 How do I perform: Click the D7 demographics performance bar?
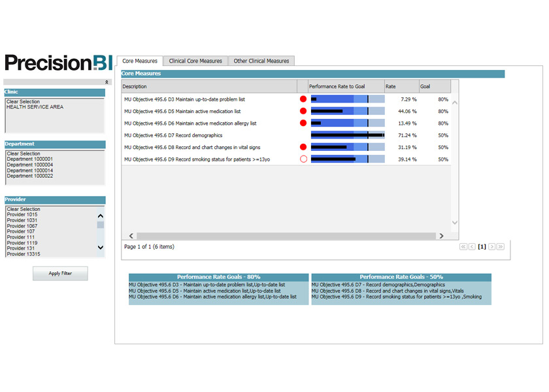tap(347, 135)
